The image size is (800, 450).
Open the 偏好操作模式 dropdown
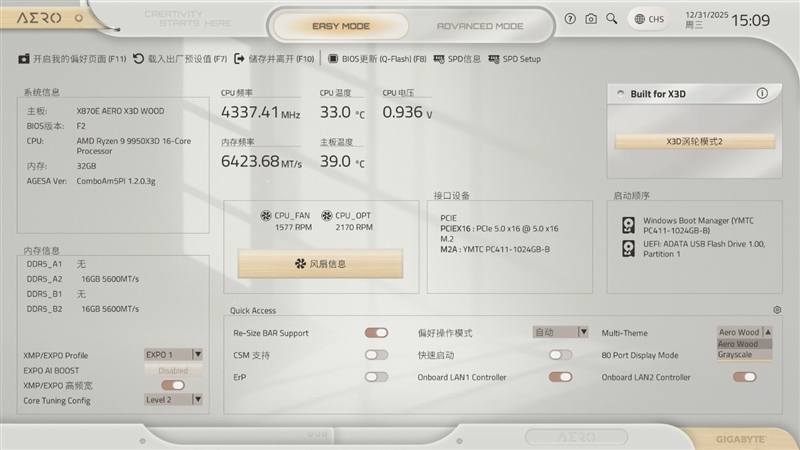pyautogui.click(x=560, y=332)
